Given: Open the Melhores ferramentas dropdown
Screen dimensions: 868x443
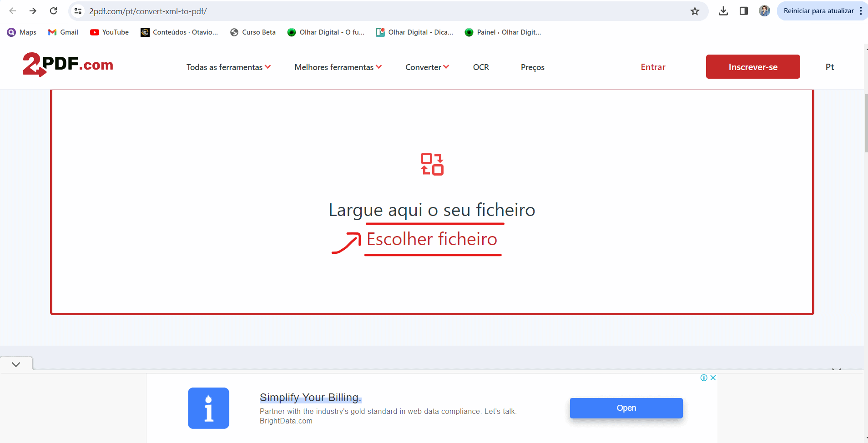Looking at the screenshot, I should click(x=337, y=67).
